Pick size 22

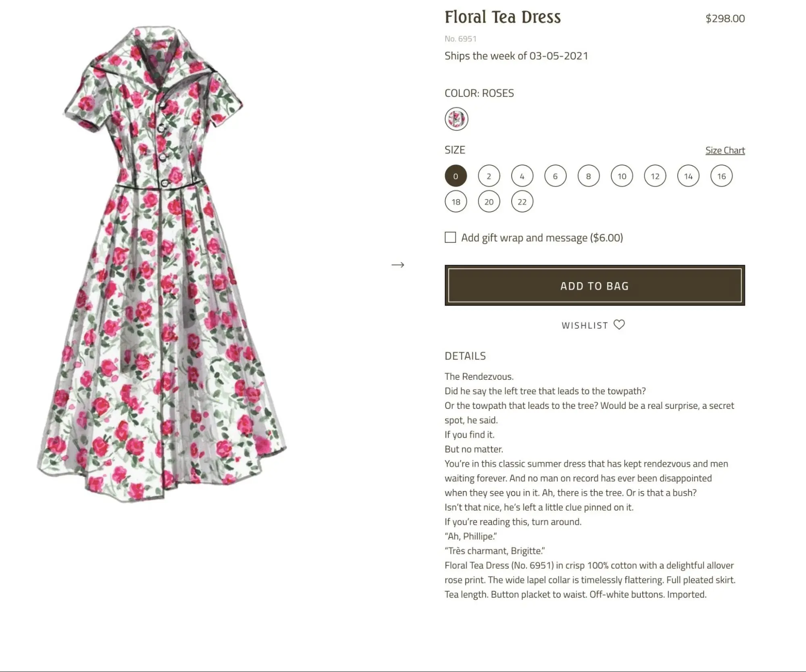[522, 202]
